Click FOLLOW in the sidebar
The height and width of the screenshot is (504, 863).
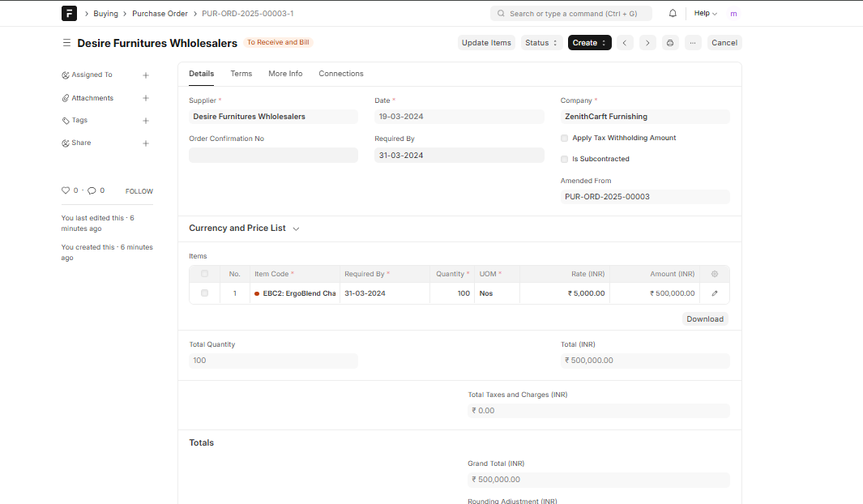click(x=139, y=191)
